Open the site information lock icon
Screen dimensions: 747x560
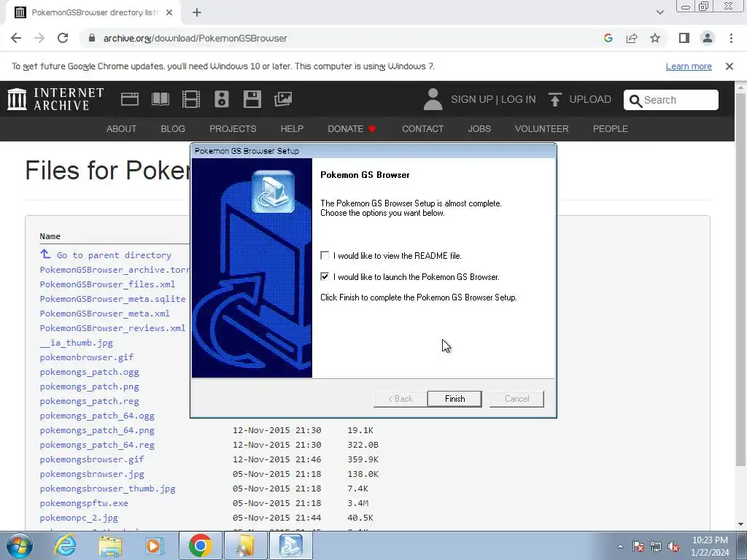[x=92, y=38]
